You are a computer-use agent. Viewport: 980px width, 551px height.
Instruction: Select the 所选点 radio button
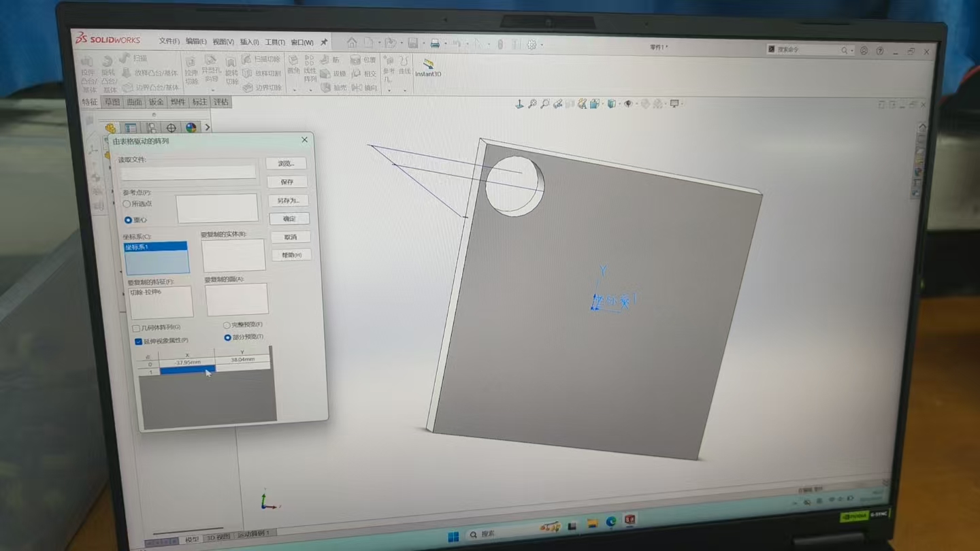pos(127,204)
